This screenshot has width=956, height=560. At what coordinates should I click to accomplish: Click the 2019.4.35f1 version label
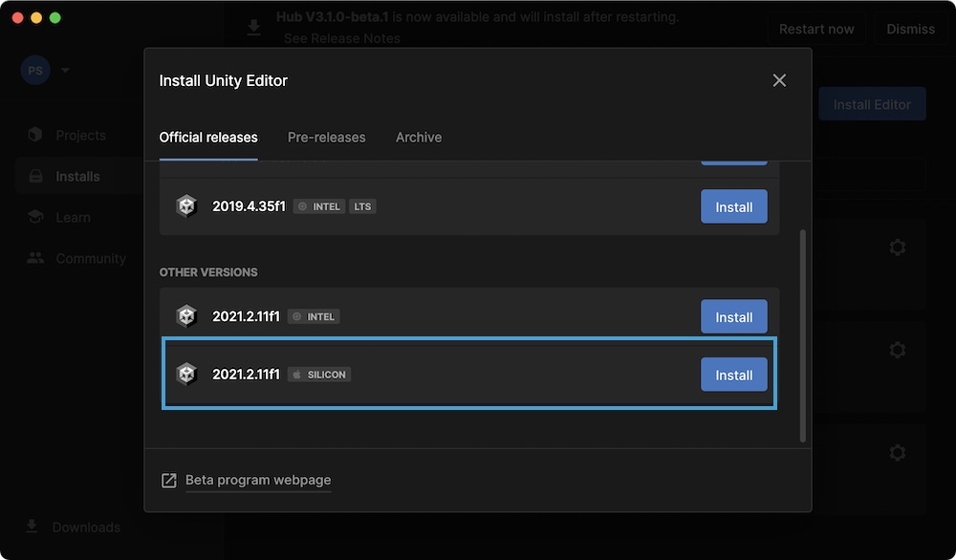[249, 206]
